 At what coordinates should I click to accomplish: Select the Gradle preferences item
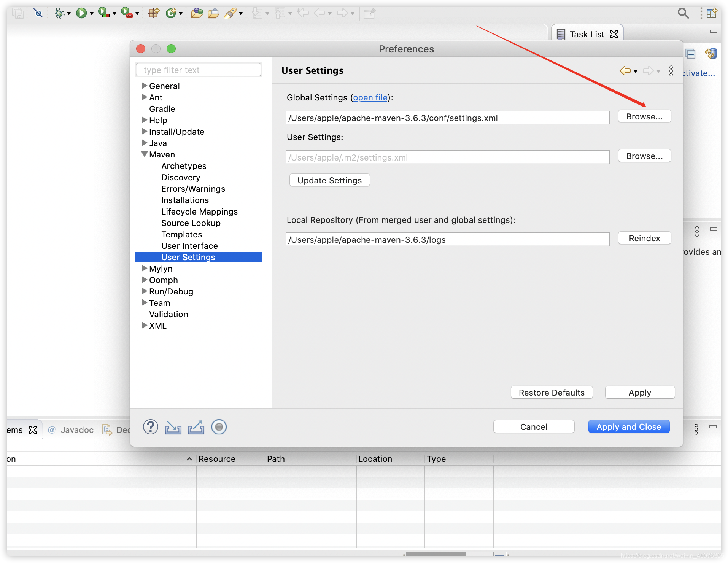tap(162, 109)
